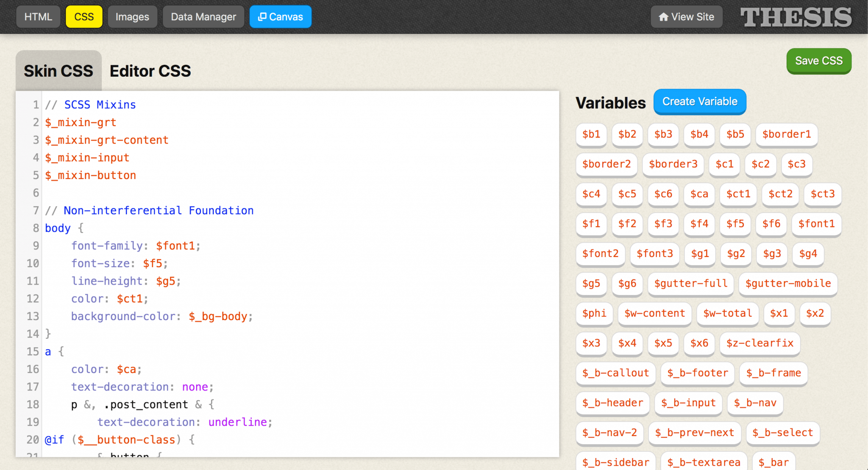This screenshot has height=470, width=868.
Task: Select the CSS tab in top bar
Action: click(84, 17)
